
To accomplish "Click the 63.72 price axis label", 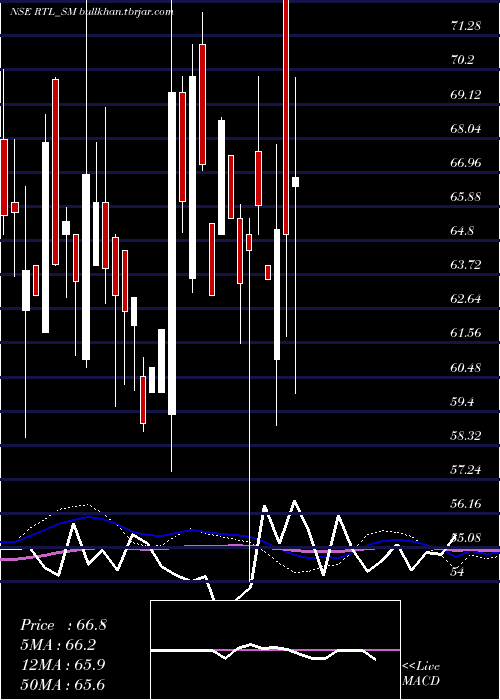I will (466, 265).
